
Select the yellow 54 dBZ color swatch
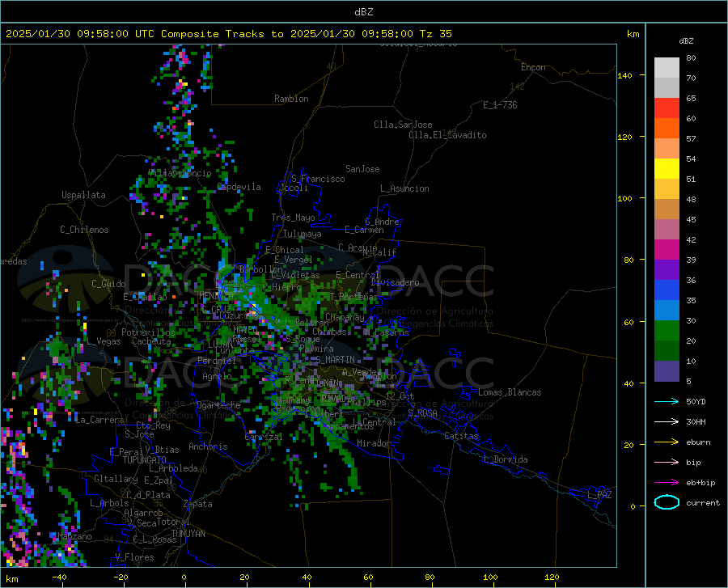point(667,168)
